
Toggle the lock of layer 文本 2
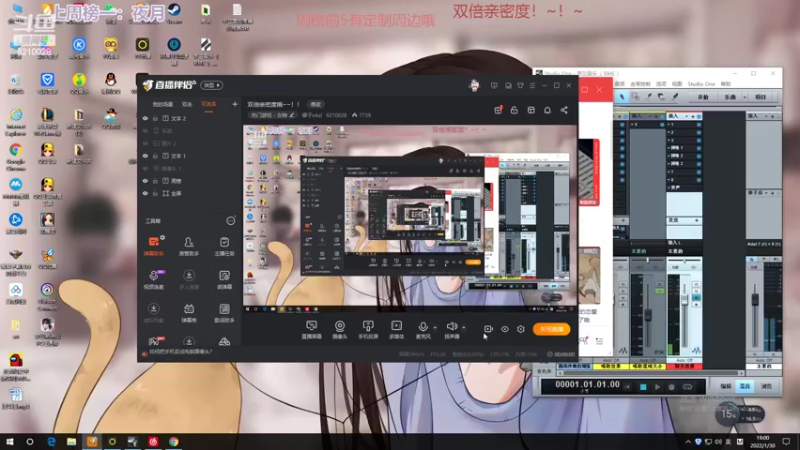click(x=155, y=118)
